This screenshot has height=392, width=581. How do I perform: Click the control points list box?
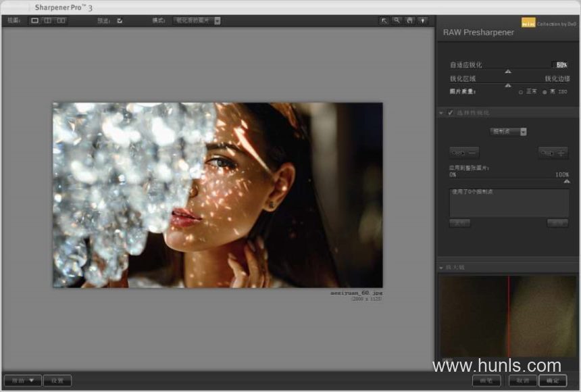(509, 203)
